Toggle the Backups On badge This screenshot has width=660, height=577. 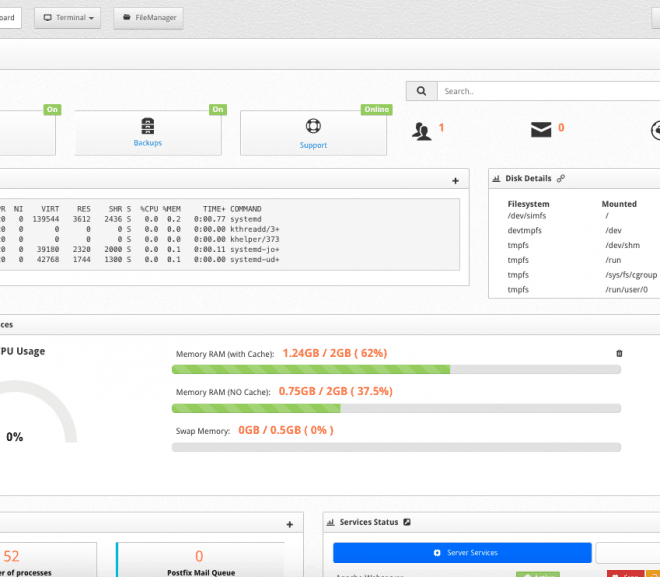tap(218, 109)
